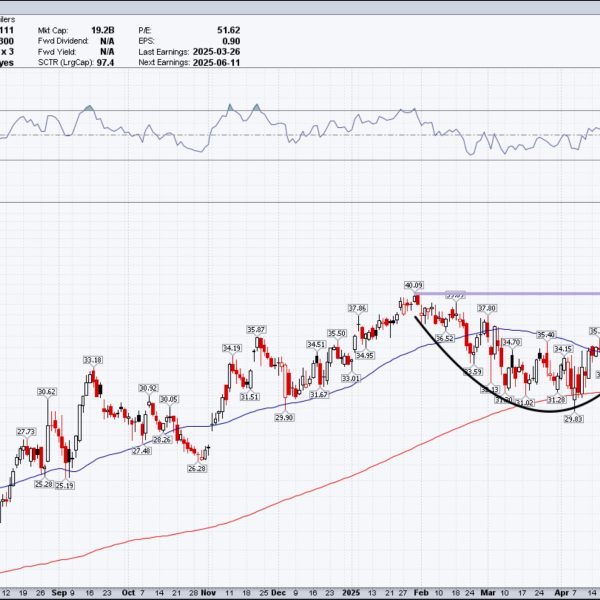This screenshot has width=600, height=600.
Task: Click the 2025 year label on date axis
Action: pos(351,592)
